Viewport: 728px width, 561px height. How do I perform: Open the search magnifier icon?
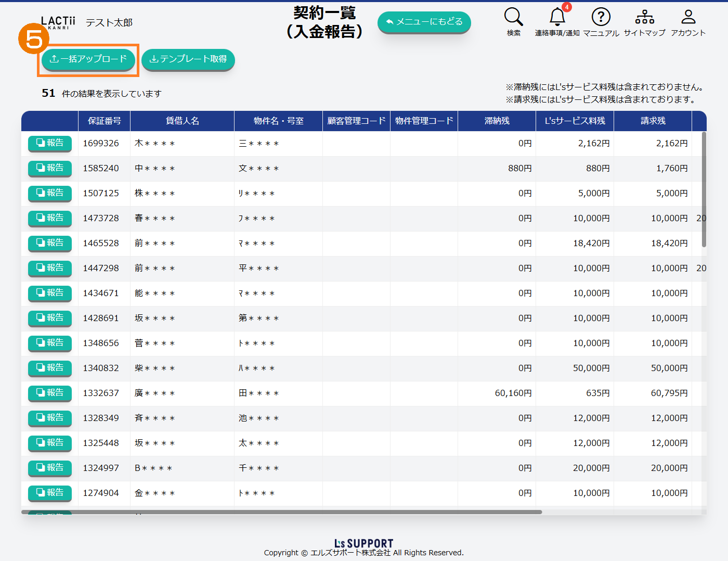pos(513,17)
